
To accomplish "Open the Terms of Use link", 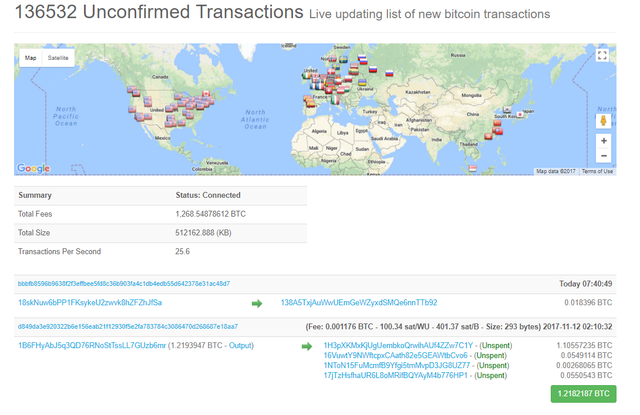I will [597, 171].
